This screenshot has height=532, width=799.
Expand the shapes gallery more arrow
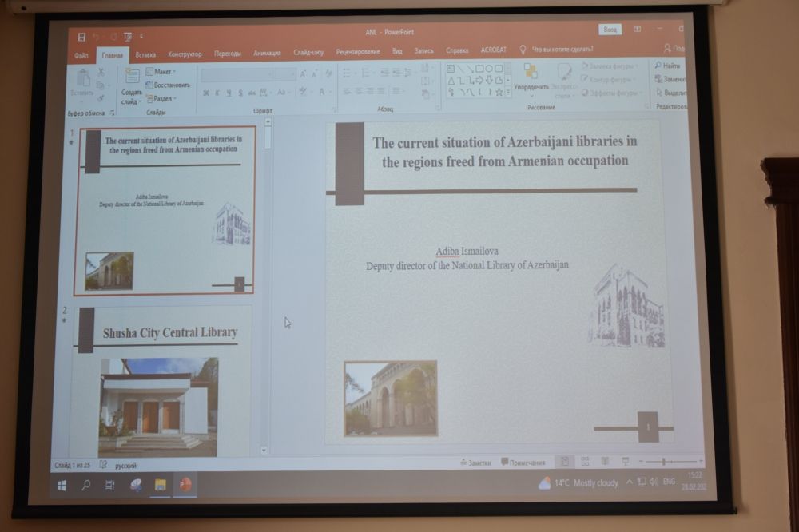coord(508,92)
